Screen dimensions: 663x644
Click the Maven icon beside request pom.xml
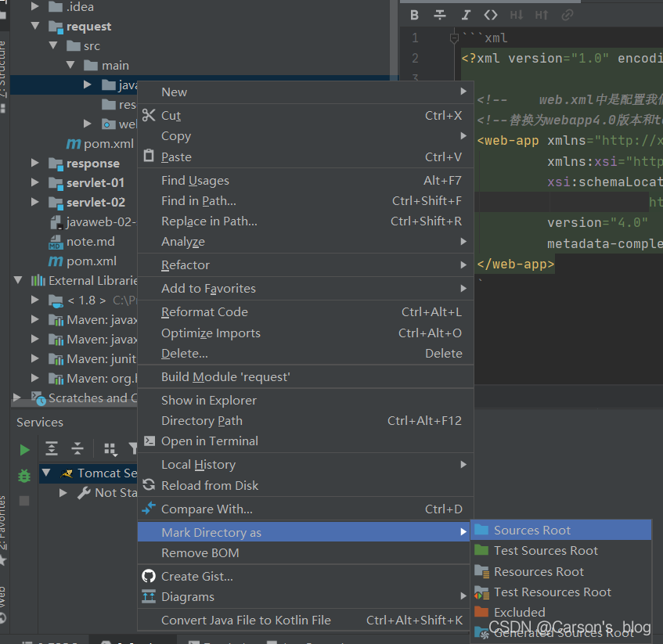pyautogui.click(x=73, y=144)
